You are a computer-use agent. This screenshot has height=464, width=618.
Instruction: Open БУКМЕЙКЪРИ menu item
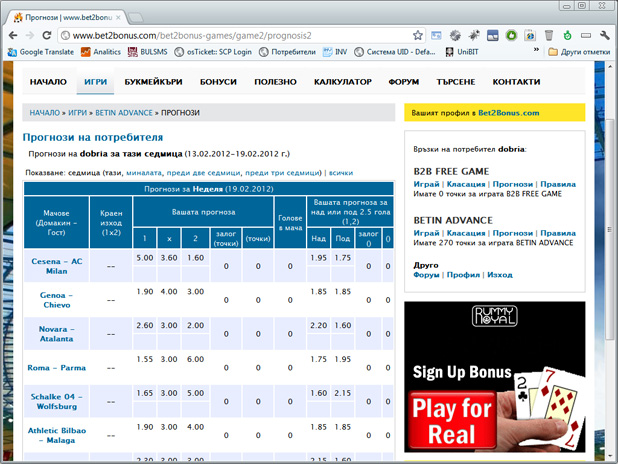tap(153, 82)
